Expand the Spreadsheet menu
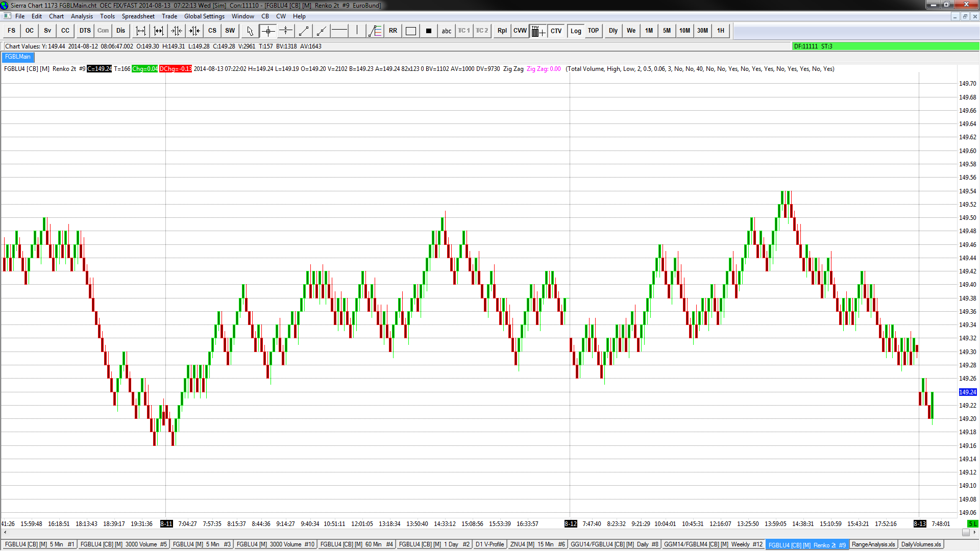 coord(138,16)
